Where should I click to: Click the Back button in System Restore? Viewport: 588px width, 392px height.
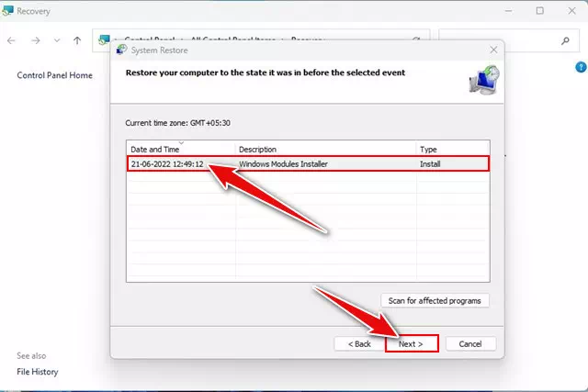359,343
